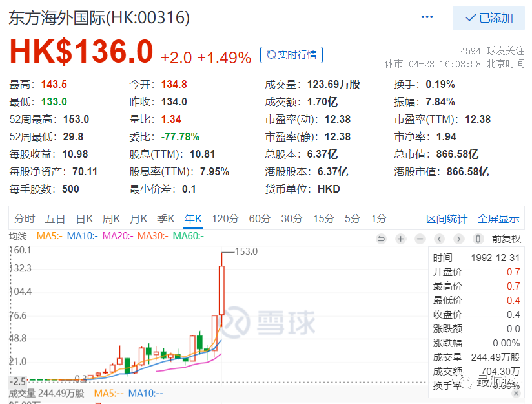The image size is (532, 404).
Task: Switch to the 分时 chart tab
Action: [24, 218]
